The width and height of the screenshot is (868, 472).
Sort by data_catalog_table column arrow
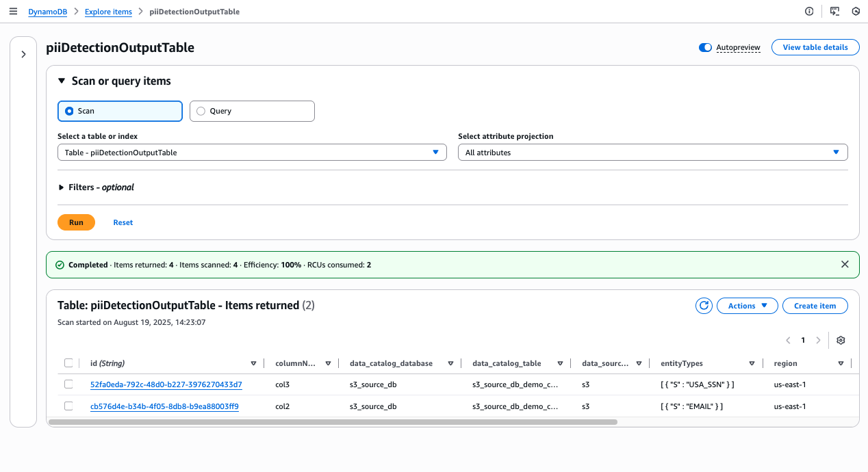[x=560, y=364]
